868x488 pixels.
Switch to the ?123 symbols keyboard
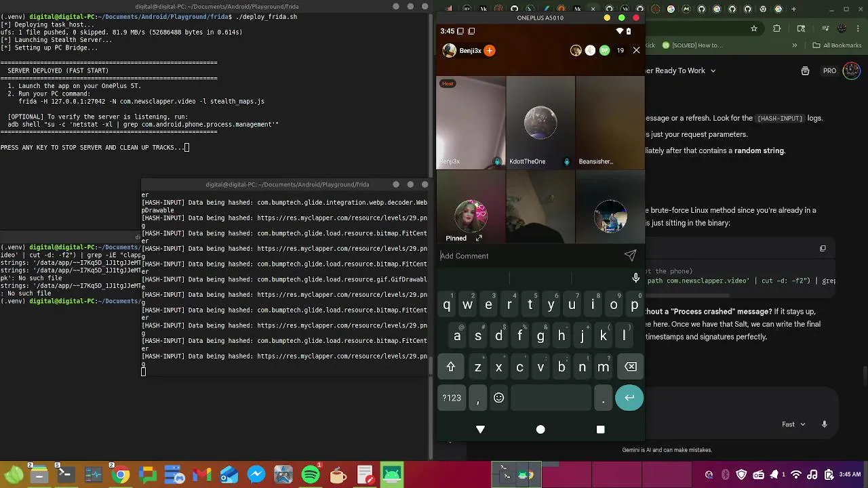[x=452, y=398]
